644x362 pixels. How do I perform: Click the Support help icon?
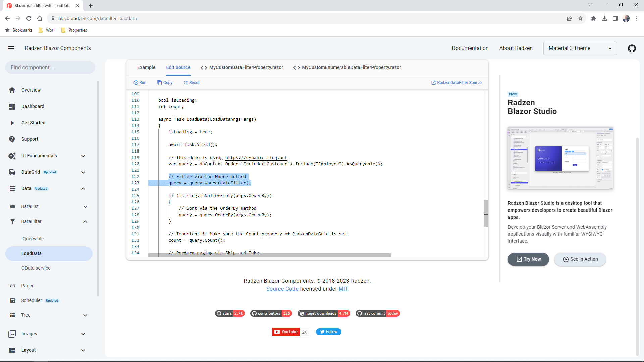click(x=12, y=139)
